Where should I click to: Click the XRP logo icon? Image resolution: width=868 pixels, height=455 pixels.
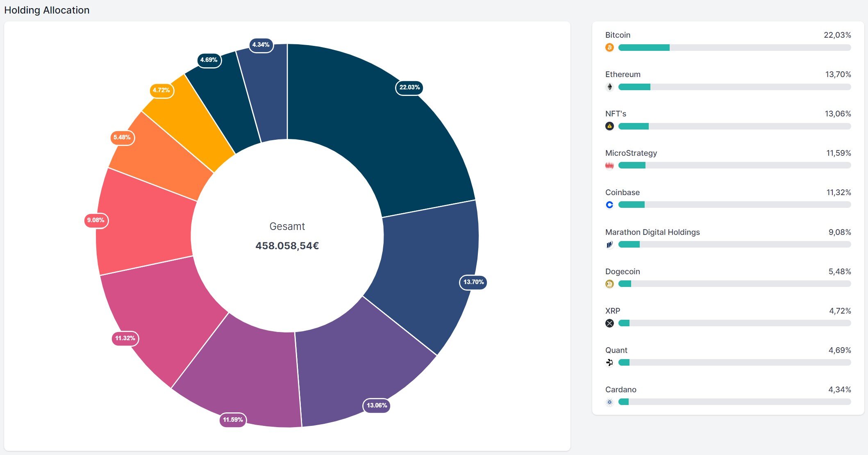click(609, 323)
